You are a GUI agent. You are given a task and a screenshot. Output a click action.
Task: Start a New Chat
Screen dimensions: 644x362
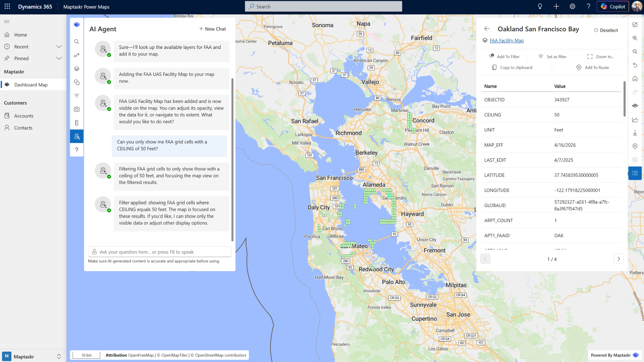click(x=212, y=29)
